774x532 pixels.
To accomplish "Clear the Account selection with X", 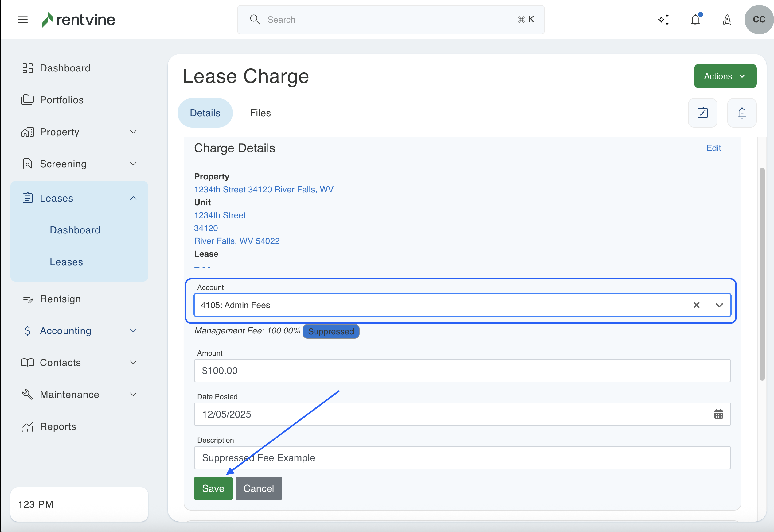I will tap(696, 305).
